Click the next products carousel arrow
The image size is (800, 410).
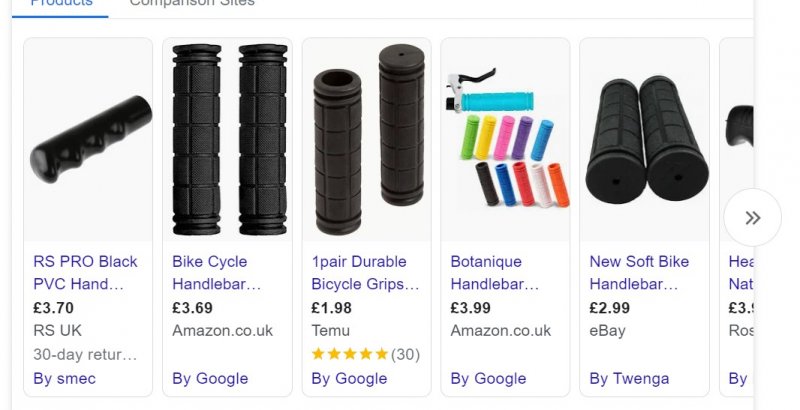tap(752, 218)
